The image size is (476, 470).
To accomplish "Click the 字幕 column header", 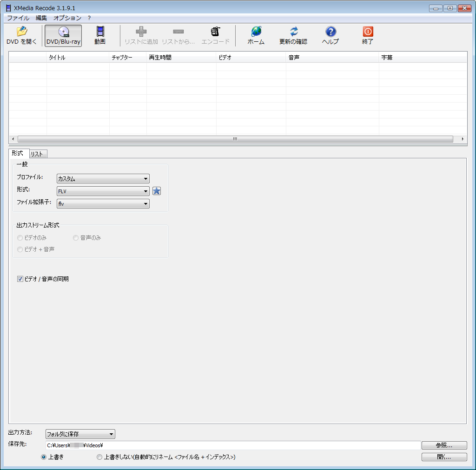I will click(423, 57).
